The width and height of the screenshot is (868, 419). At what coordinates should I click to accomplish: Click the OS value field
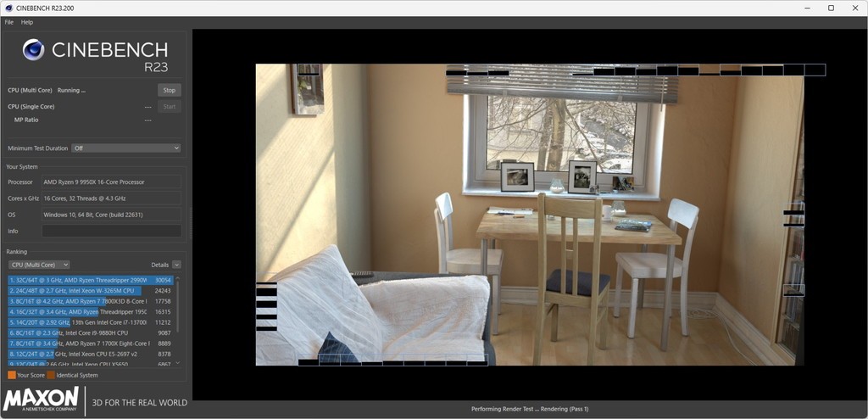point(111,215)
